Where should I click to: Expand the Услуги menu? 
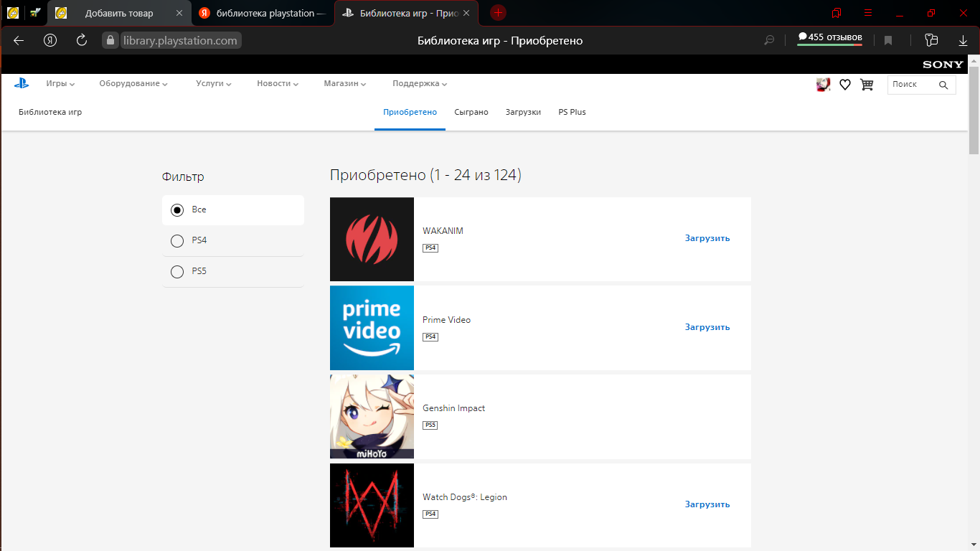[214, 84]
